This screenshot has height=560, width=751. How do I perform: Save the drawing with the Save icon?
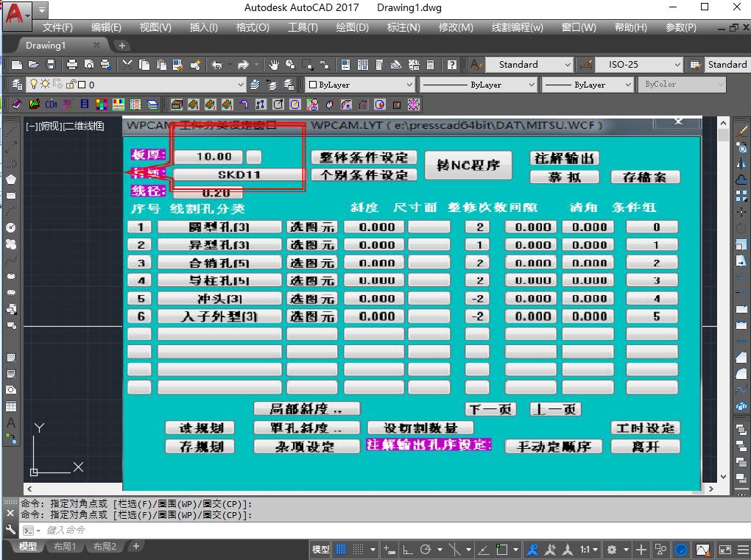point(50,65)
